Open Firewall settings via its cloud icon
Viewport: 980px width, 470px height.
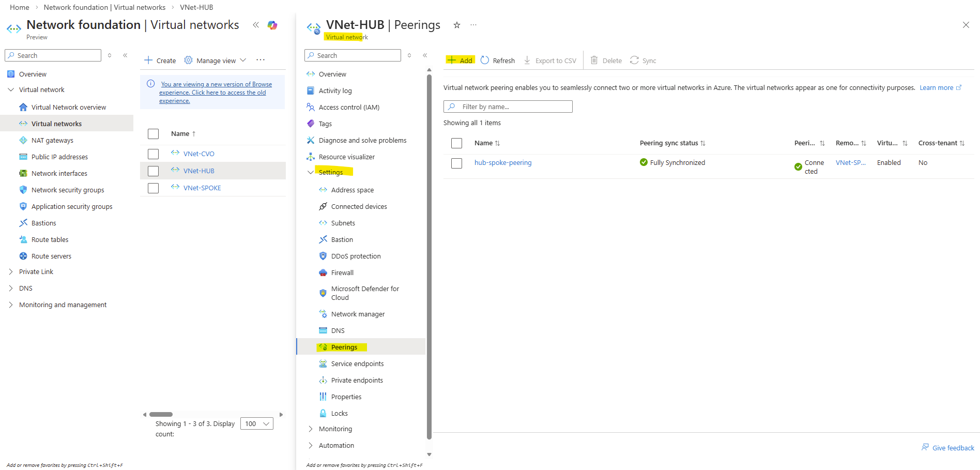[323, 272]
